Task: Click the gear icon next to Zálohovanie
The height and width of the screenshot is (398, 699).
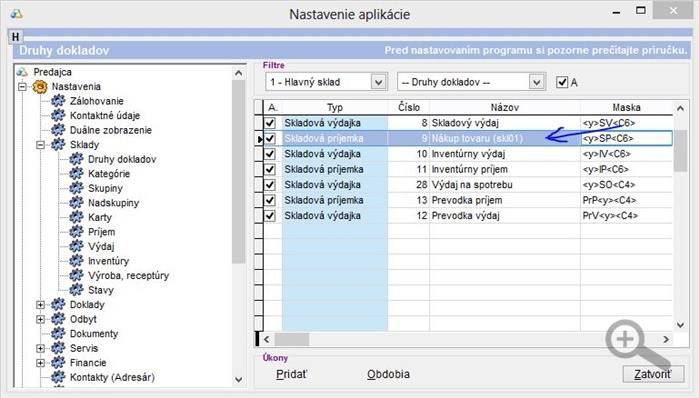Action: [58, 101]
